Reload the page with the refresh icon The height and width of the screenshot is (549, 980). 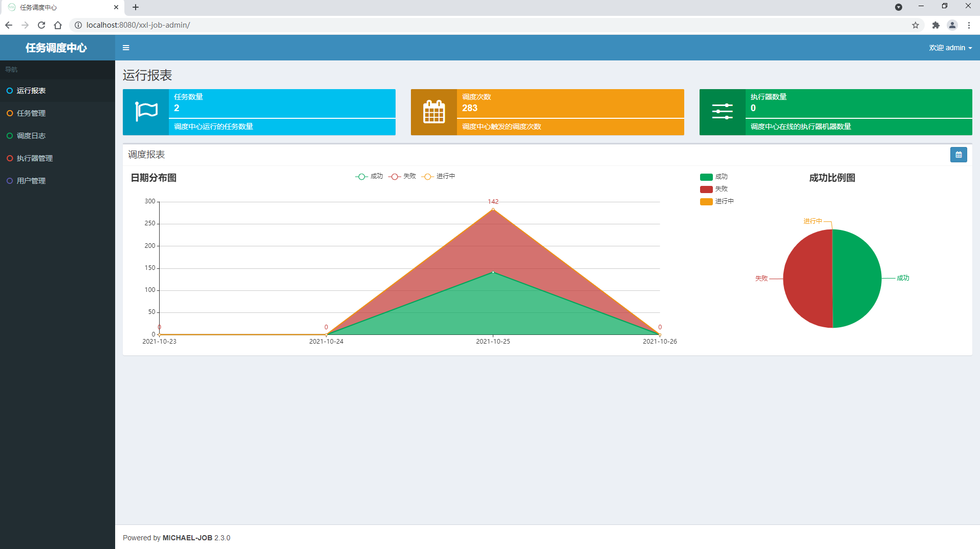tap(41, 25)
